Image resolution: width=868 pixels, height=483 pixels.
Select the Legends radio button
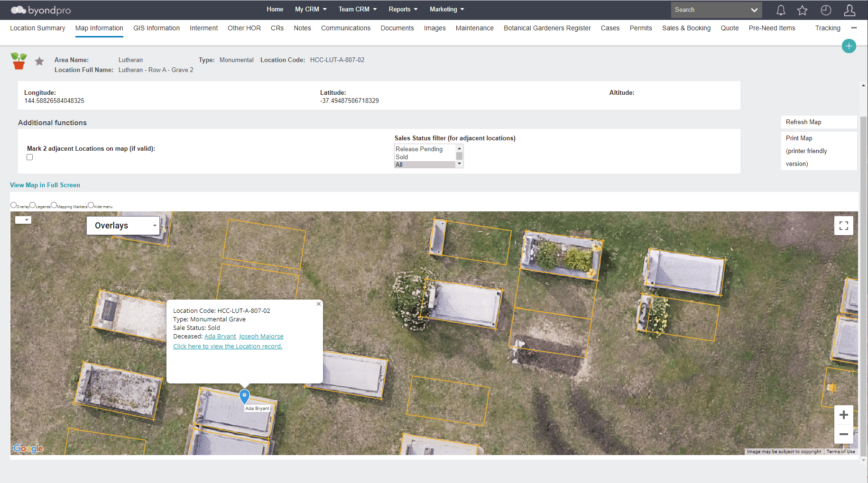coord(33,205)
